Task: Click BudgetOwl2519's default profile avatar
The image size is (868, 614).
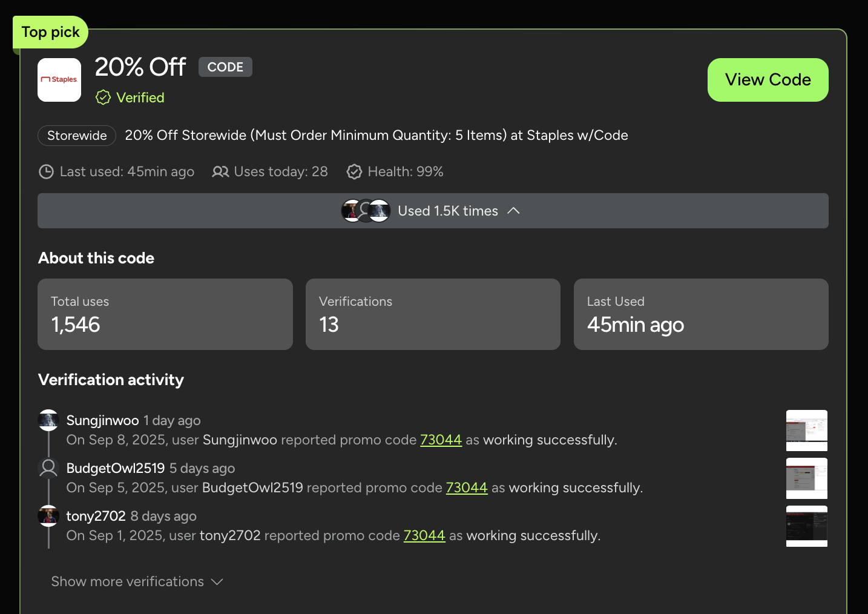Action: click(48, 468)
